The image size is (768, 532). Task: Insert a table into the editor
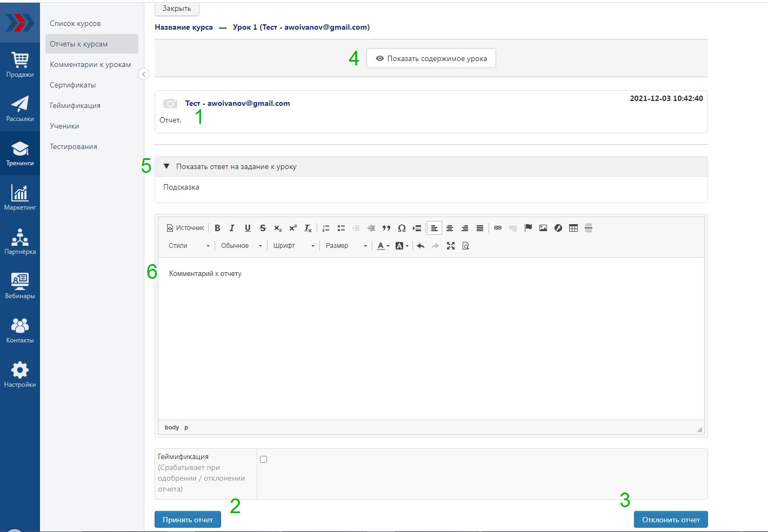pyautogui.click(x=573, y=228)
